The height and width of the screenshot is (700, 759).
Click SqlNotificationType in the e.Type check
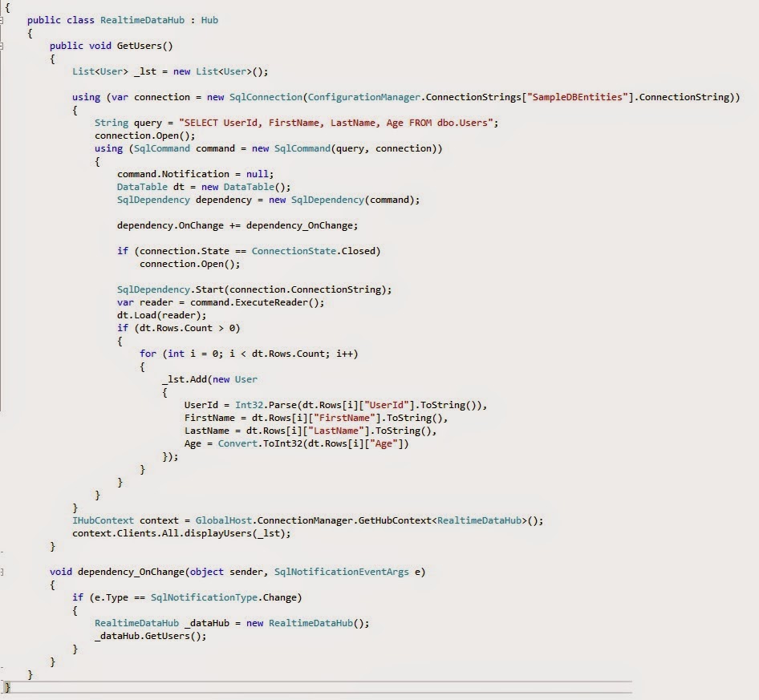click(204, 597)
